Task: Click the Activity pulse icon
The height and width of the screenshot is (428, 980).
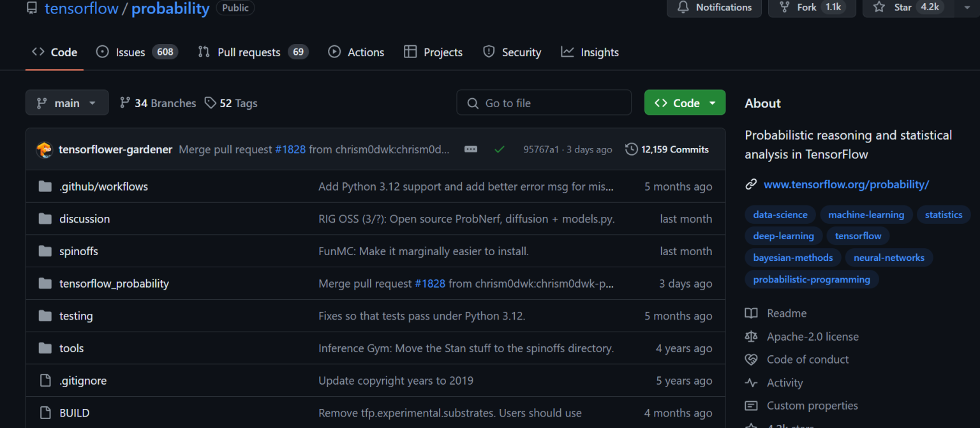Action: click(752, 382)
